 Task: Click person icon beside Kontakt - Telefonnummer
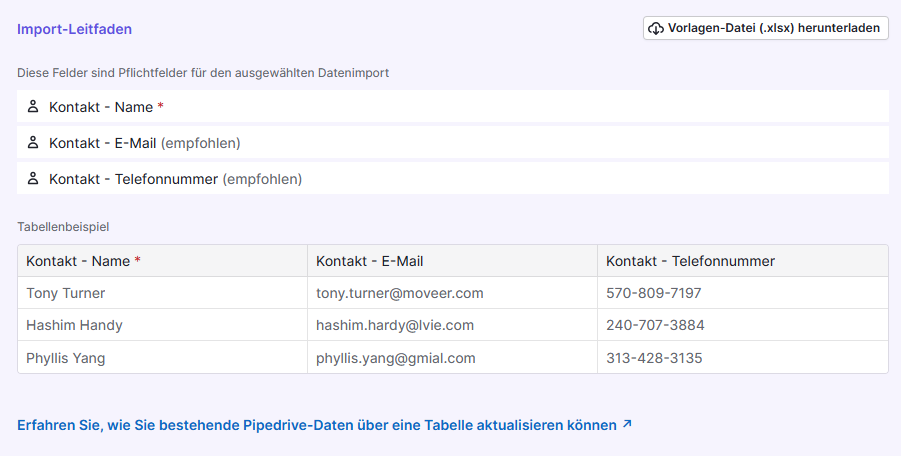33,179
